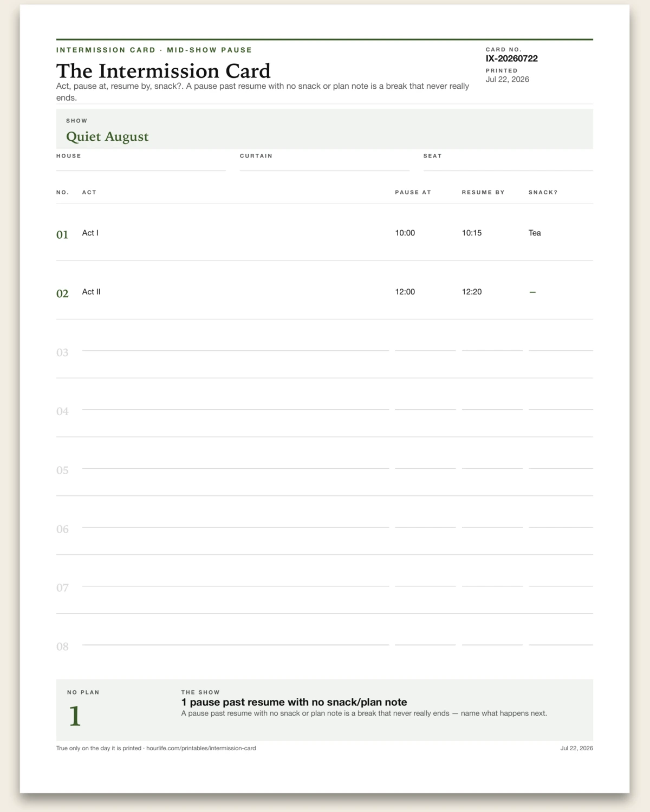Image resolution: width=650 pixels, height=812 pixels.
Task: Click The Intermission Card heading
Action: pyautogui.click(x=164, y=71)
